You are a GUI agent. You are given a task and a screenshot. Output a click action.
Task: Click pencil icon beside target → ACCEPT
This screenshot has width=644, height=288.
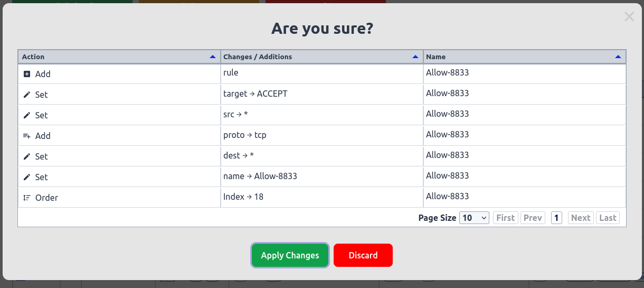pos(27,95)
